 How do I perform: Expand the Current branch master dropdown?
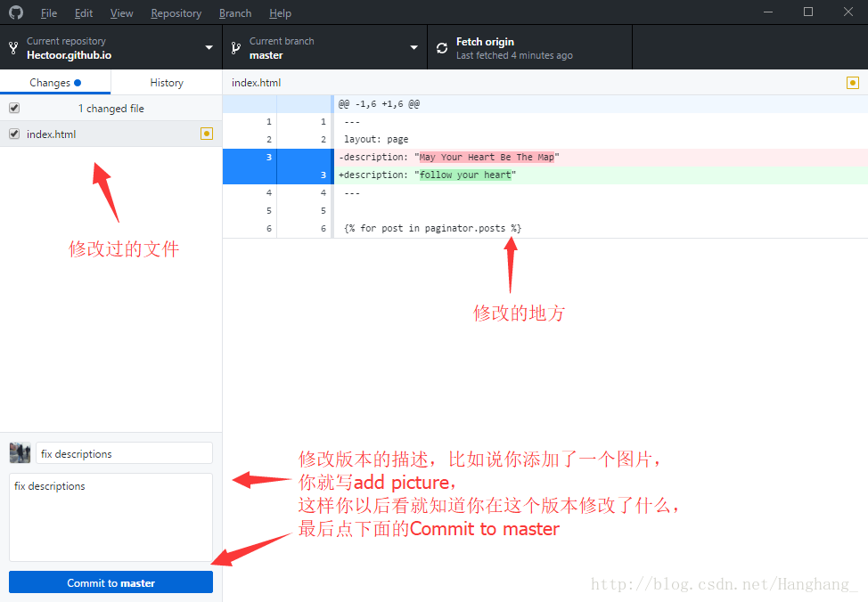click(414, 47)
